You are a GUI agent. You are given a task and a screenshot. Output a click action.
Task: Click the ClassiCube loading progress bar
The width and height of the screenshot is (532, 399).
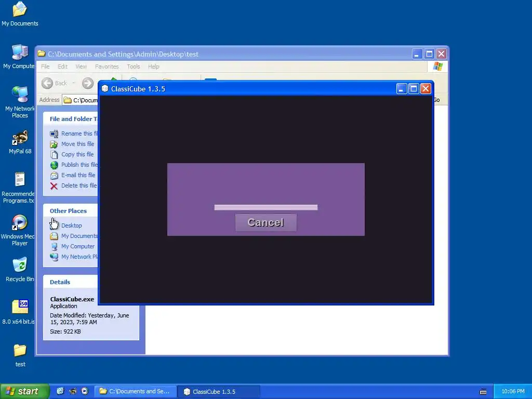265,207
